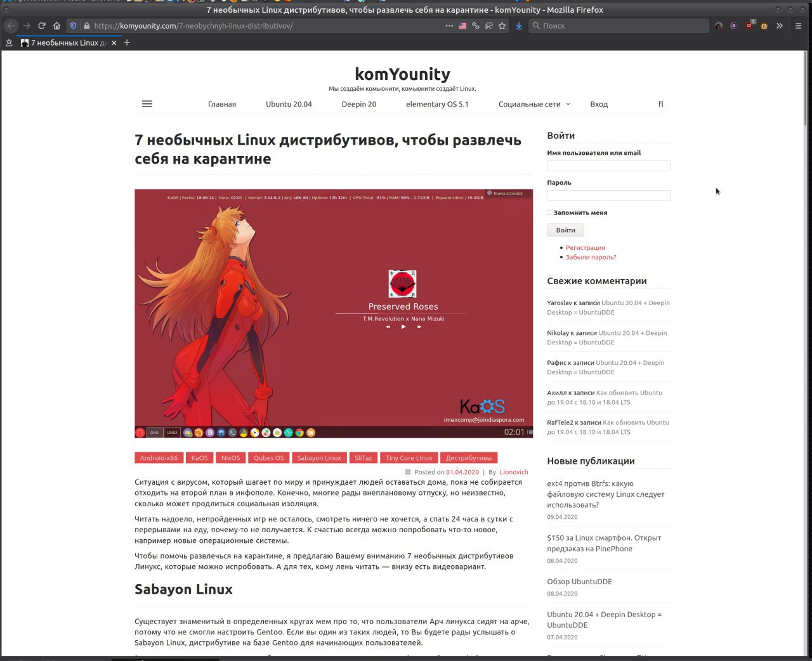Open the site hamburger menu icon

(x=147, y=104)
